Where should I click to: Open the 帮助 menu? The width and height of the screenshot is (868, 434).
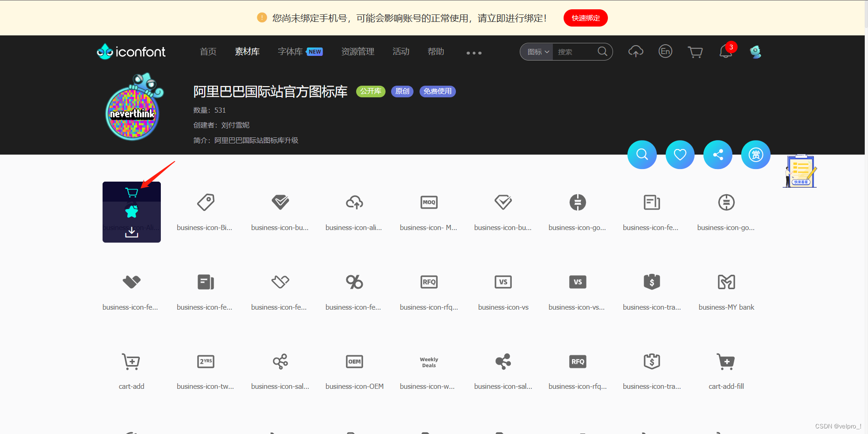(x=436, y=52)
